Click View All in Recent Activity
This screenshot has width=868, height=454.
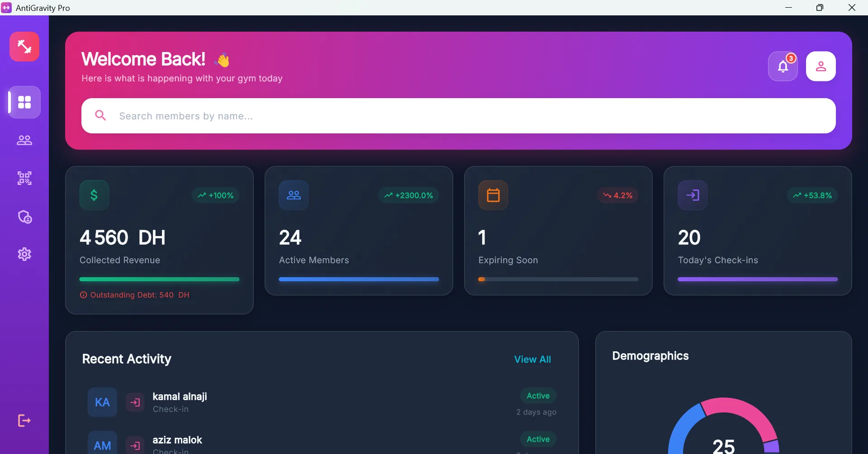pos(532,359)
